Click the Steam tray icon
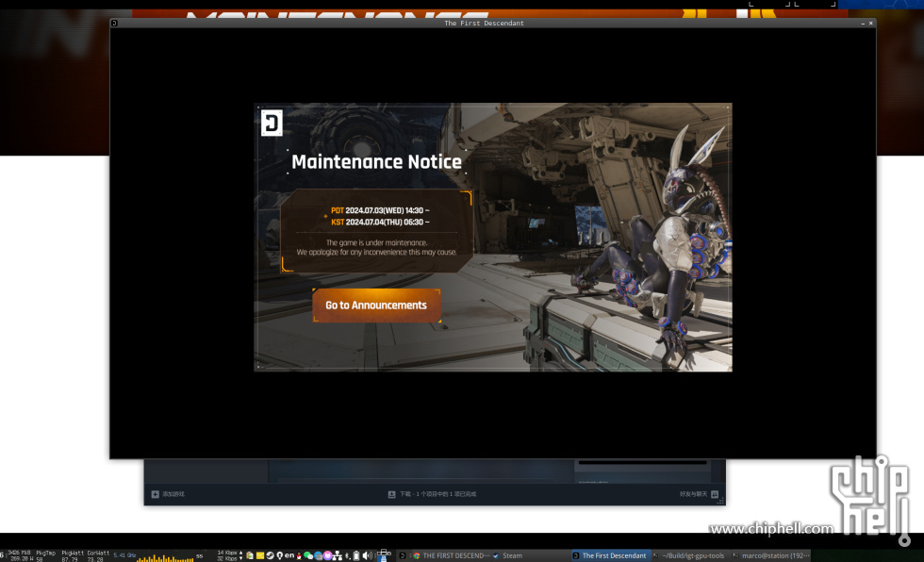This screenshot has height=562, width=924. [x=270, y=555]
